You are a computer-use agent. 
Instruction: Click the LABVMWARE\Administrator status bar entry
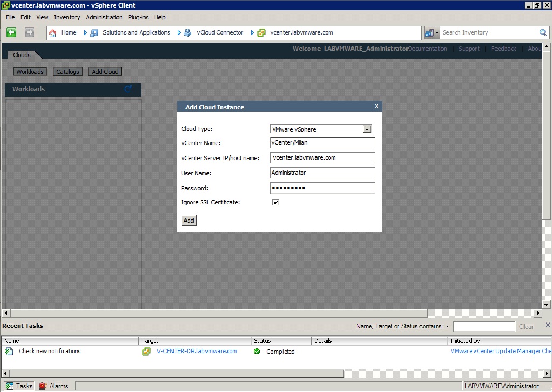tap(501, 386)
